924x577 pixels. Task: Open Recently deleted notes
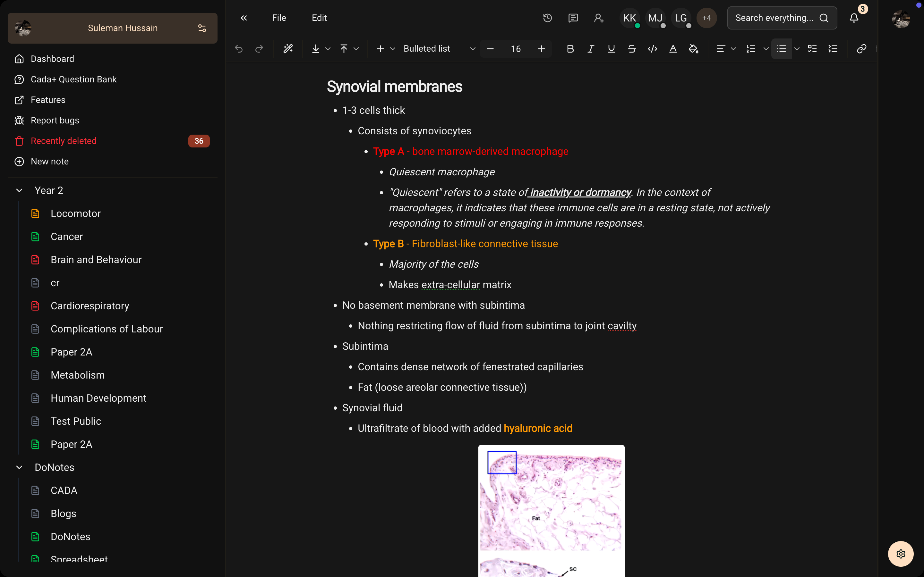point(64,141)
